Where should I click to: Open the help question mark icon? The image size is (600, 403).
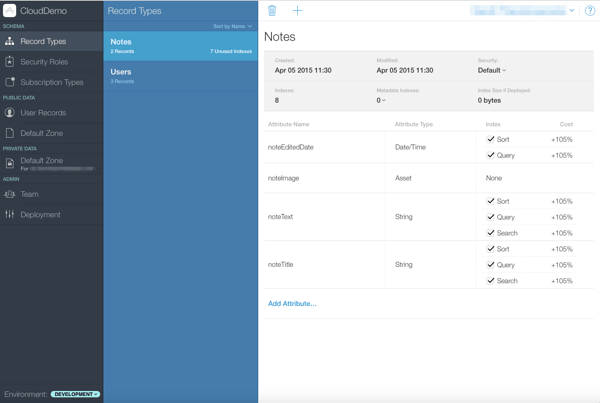click(x=589, y=11)
